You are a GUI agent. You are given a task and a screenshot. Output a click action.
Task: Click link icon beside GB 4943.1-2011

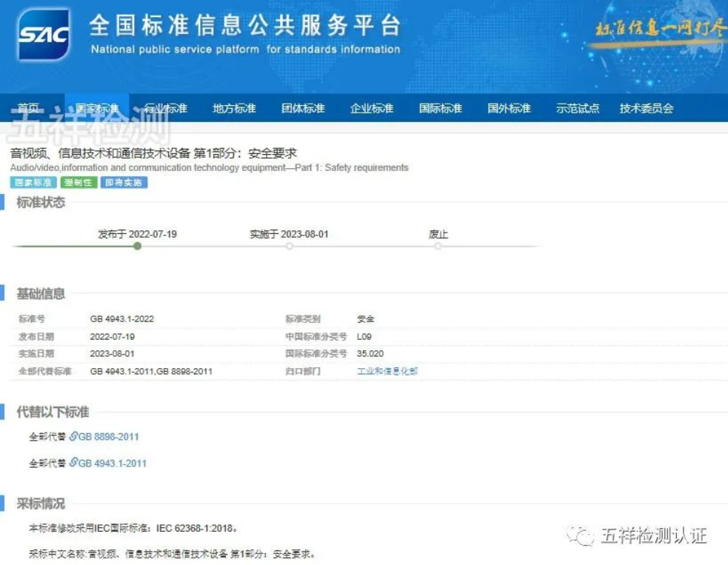(x=73, y=463)
